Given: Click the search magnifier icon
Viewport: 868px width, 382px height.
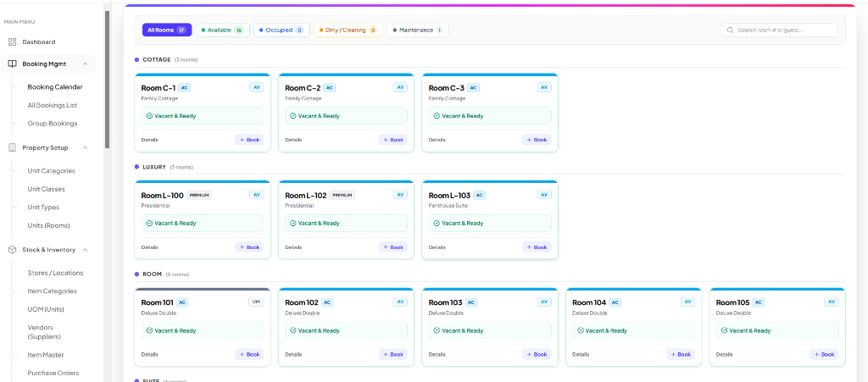Looking at the screenshot, I should tap(730, 30).
